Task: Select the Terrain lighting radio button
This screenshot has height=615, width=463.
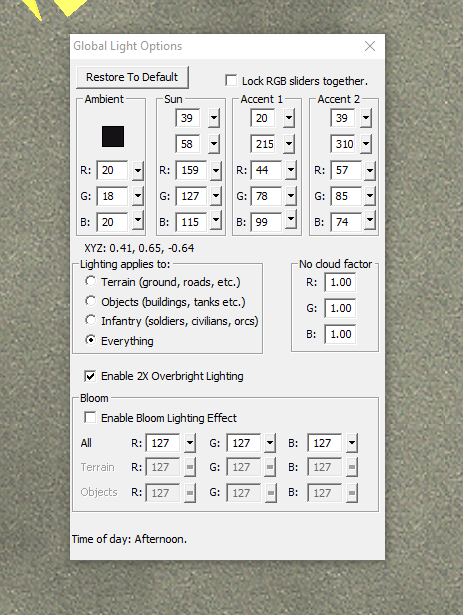Action: click(x=91, y=281)
